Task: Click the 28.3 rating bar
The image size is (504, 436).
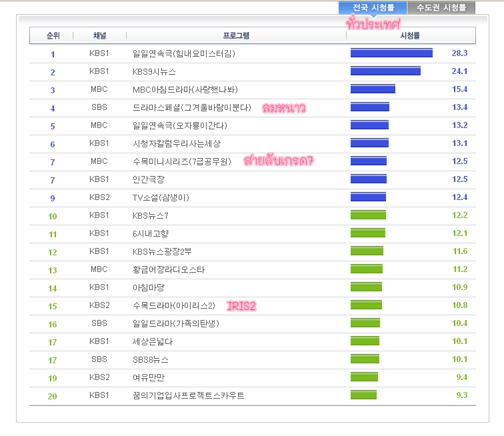Action: click(x=391, y=53)
